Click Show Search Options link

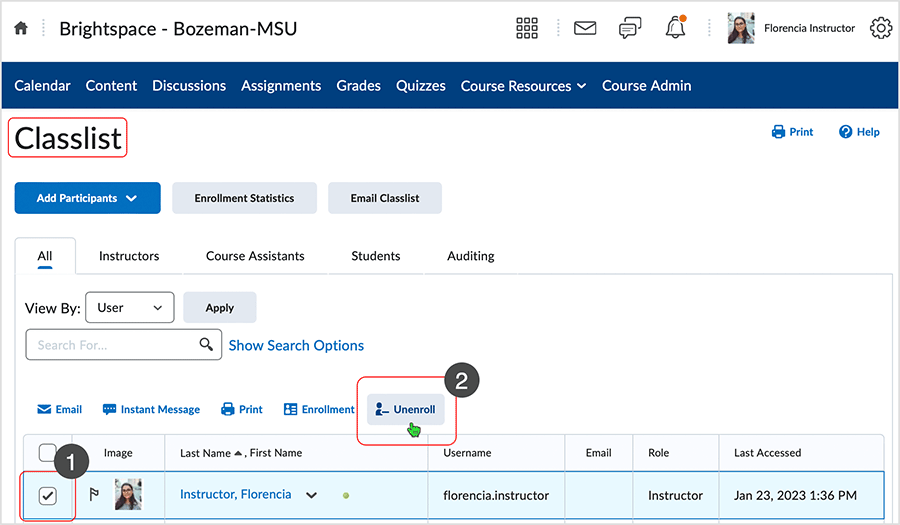[x=296, y=345]
